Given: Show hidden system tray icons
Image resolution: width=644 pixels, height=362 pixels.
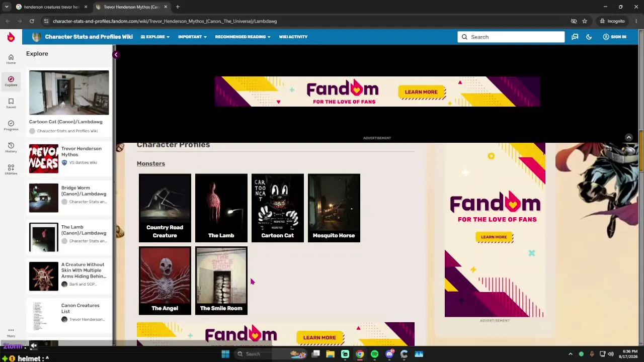Looking at the screenshot, I should (x=570, y=354).
